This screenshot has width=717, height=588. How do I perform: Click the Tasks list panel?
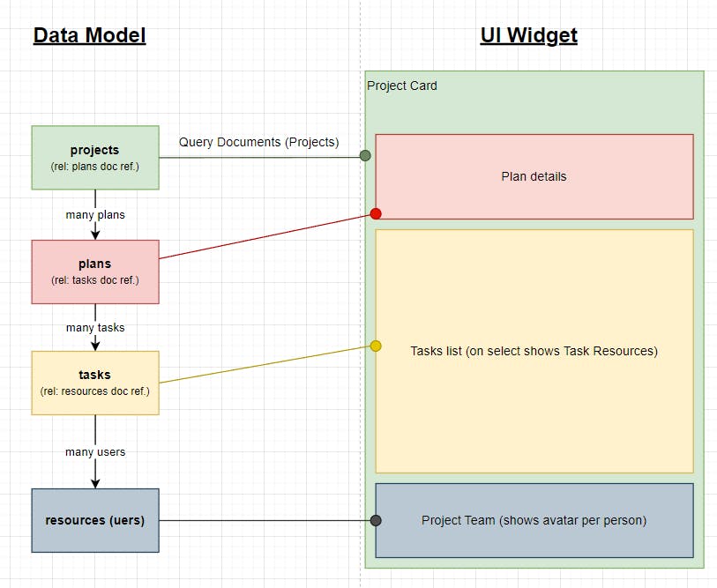[534, 351]
